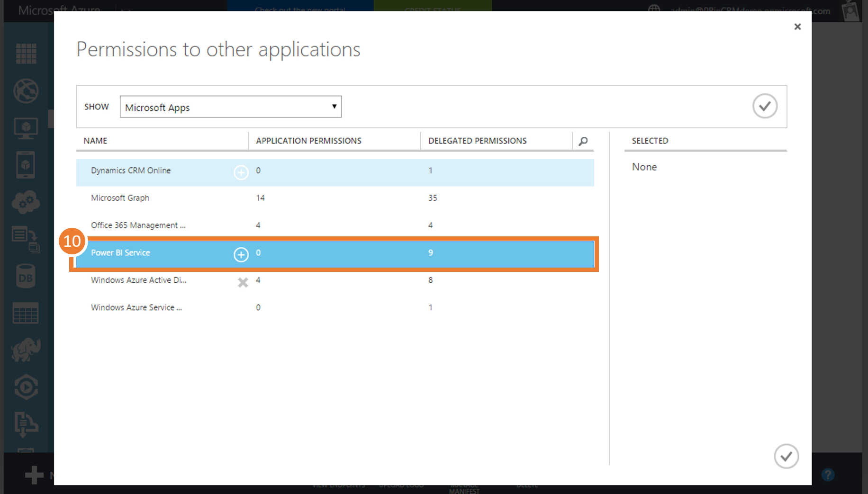This screenshot has width=868, height=494.
Task: Open HDInsight elephant icon in sidebar
Action: [x=26, y=350]
